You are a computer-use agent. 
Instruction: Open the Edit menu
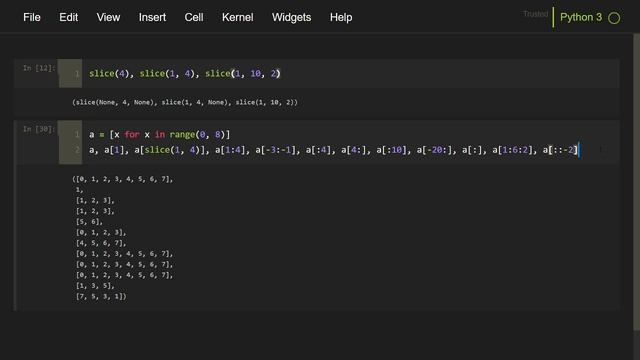coord(68,17)
